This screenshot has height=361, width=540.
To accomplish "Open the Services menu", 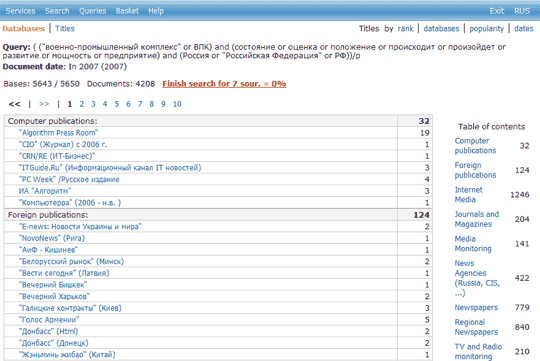I will (x=20, y=11).
